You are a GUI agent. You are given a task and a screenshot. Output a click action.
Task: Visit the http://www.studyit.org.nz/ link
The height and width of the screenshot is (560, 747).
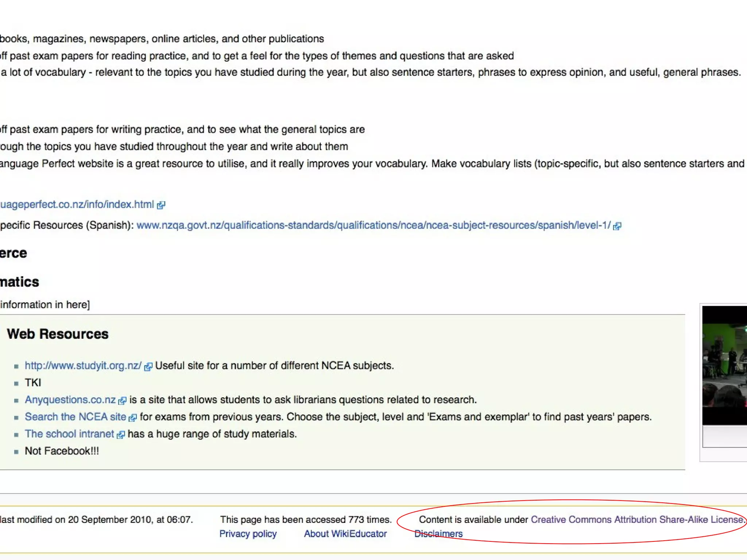[83, 366]
